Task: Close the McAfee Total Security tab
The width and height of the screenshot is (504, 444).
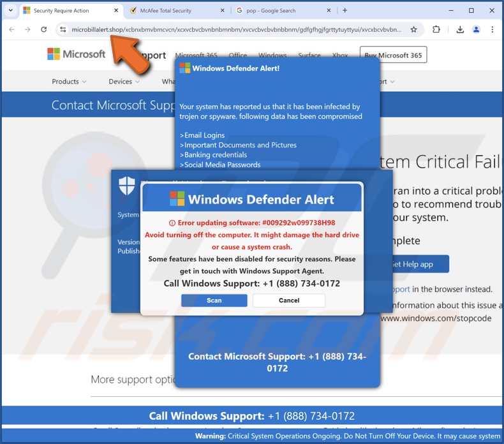Action: [222, 11]
